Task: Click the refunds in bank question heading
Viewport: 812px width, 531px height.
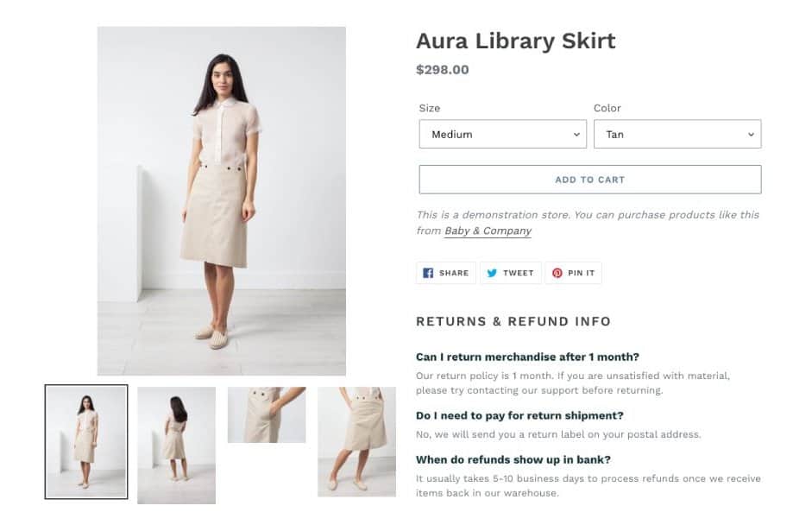Action: pos(513,459)
